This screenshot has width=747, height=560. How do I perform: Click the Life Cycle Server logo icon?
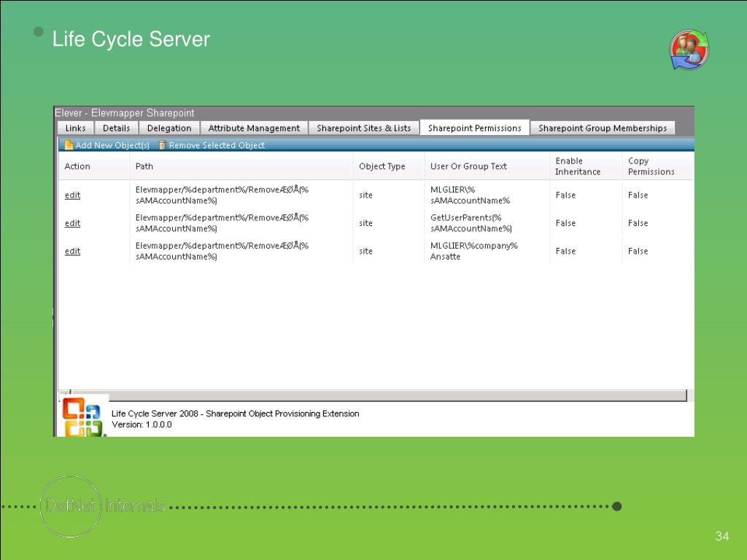689,50
